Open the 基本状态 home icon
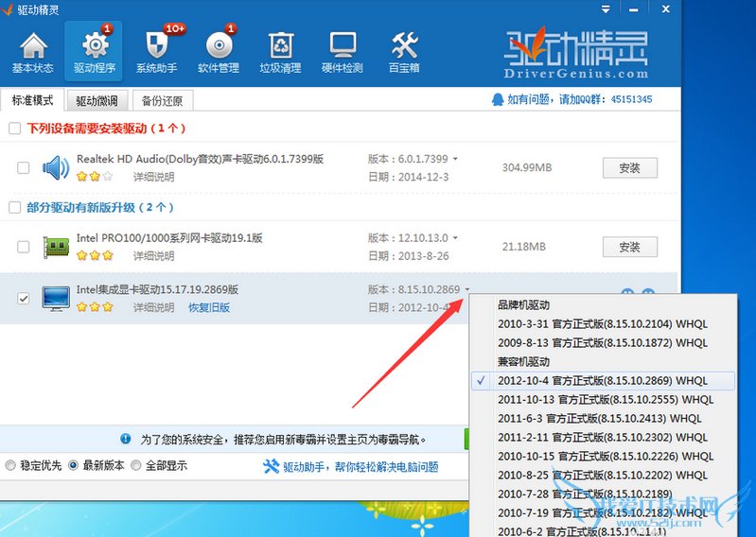The width and height of the screenshot is (756, 537). 33,45
